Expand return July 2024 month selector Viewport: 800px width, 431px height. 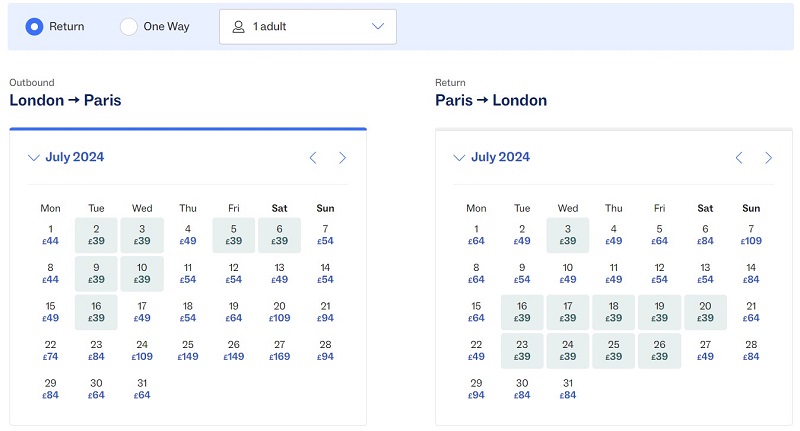click(492, 157)
